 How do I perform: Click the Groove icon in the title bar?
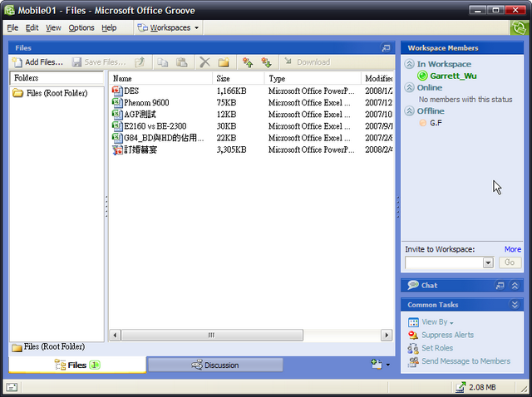tap(9, 10)
